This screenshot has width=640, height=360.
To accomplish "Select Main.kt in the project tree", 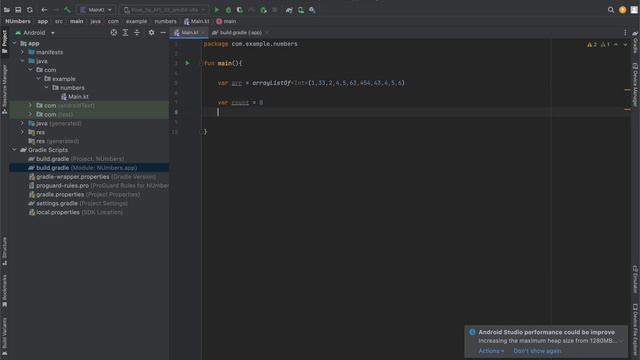I will [75, 97].
